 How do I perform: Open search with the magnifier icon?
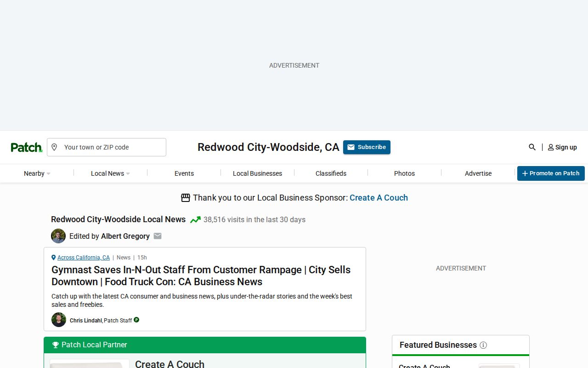[x=532, y=147]
